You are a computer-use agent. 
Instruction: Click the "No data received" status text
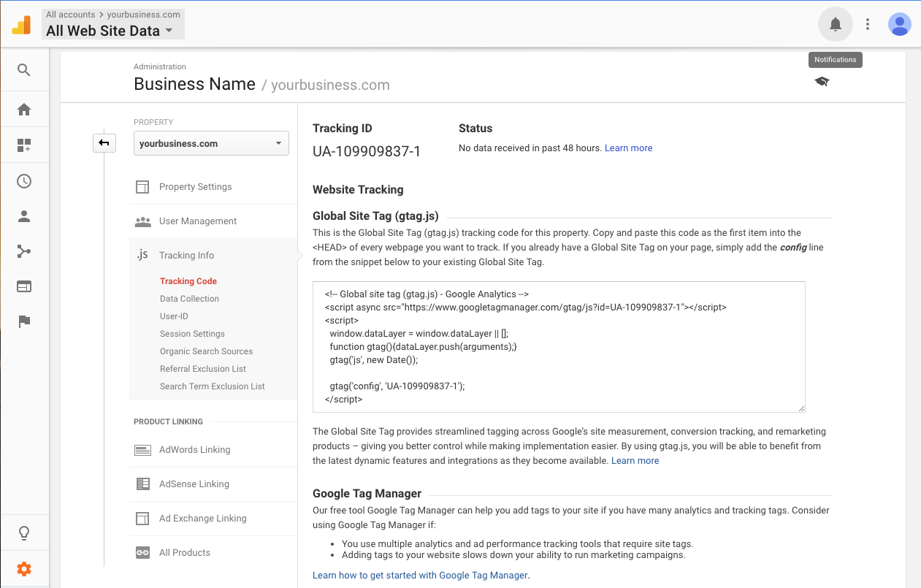(x=530, y=148)
